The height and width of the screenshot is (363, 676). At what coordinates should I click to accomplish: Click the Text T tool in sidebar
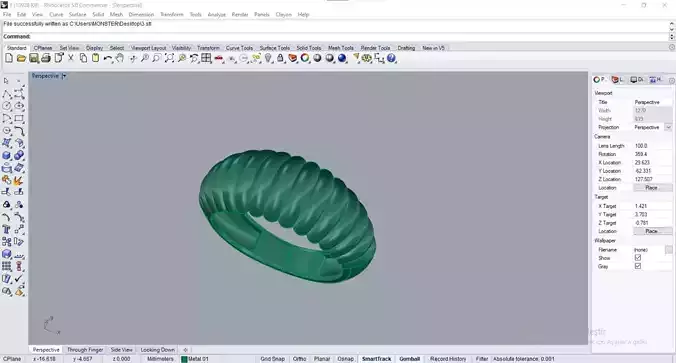pos(6,229)
